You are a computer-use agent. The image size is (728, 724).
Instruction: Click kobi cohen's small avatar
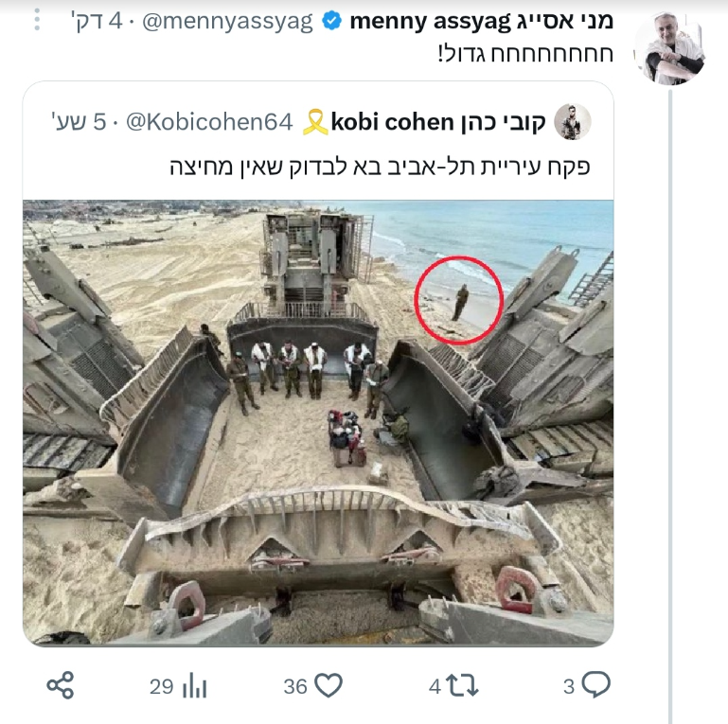pos(573,122)
